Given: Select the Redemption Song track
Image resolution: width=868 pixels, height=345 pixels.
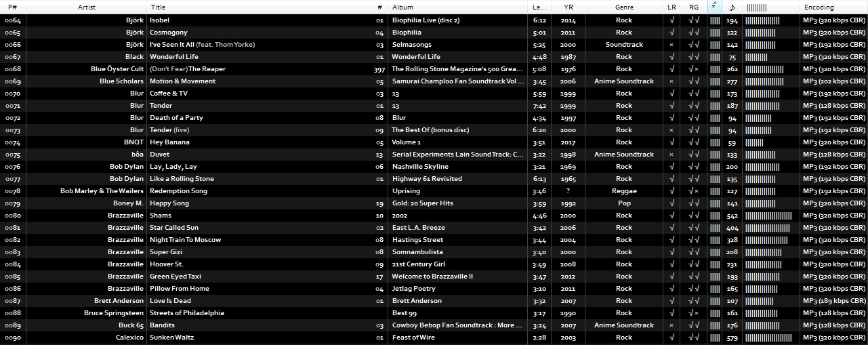Looking at the screenshot, I should (x=179, y=191).
